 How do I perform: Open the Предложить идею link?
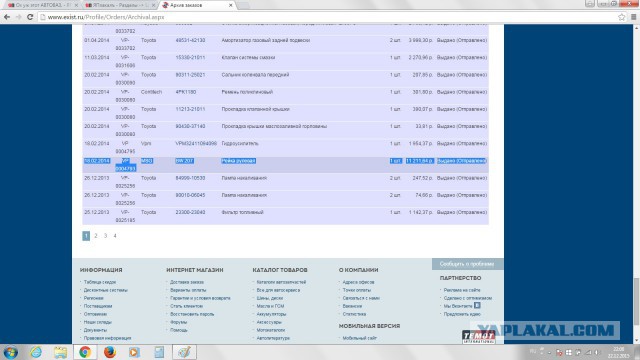[462, 314]
